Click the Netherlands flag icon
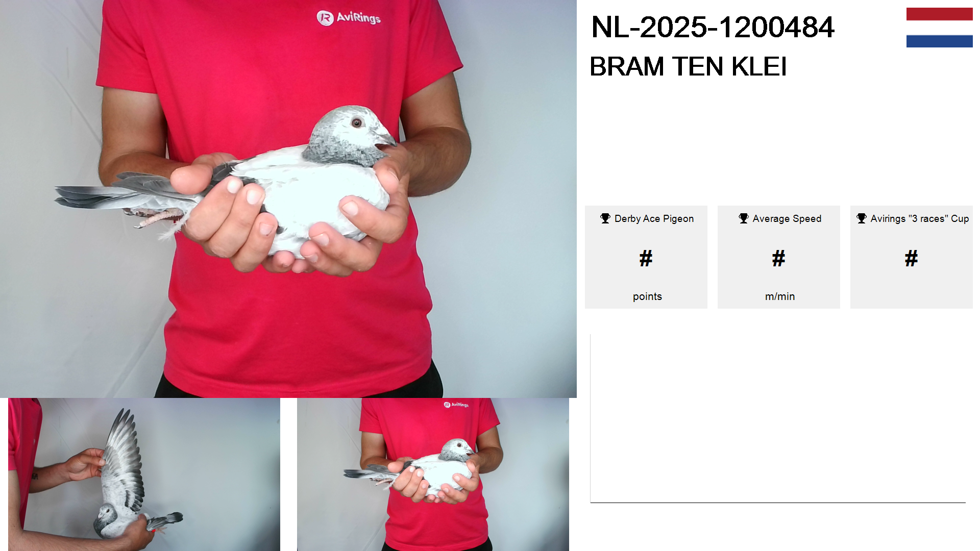This screenshot has width=980, height=551. pos(939,28)
